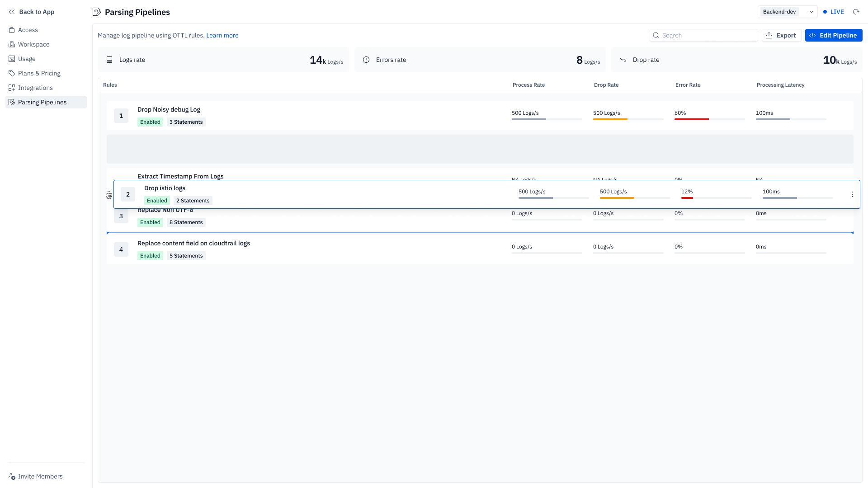868x488 pixels.
Task: Click rule number 4 badge
Action: [x=121, y=249]
